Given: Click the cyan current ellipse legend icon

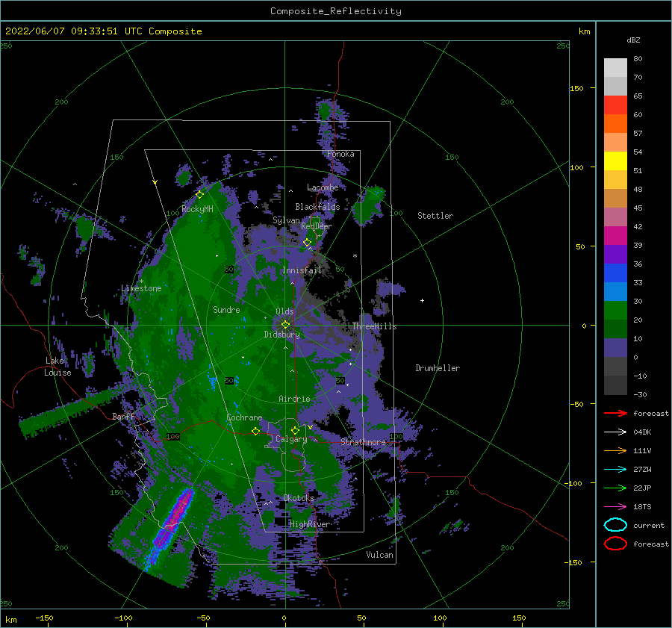Looking at the screenshot, I should tap(615, 525).
